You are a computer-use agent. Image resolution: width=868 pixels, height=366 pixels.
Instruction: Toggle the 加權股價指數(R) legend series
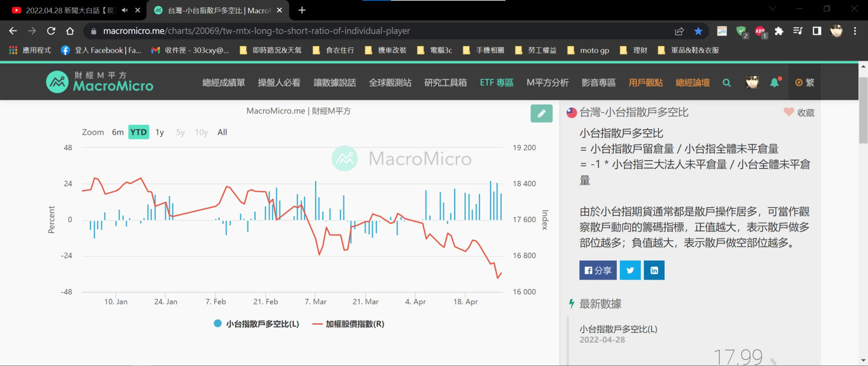point(348,324)
